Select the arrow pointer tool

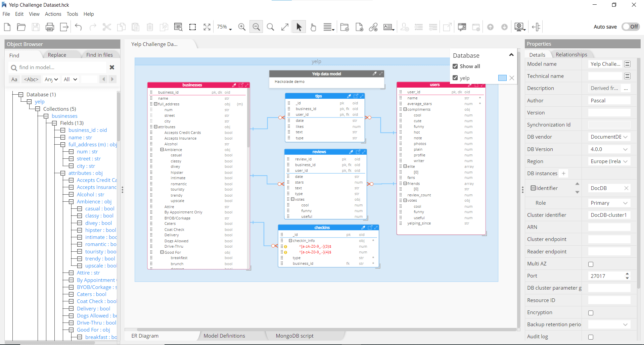(x=299, y=27)
